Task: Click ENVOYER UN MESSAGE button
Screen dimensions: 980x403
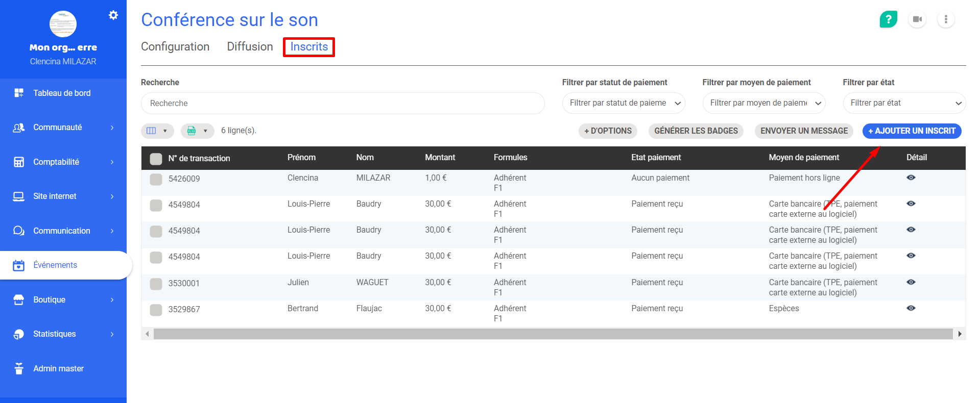Action: (804, 131)
